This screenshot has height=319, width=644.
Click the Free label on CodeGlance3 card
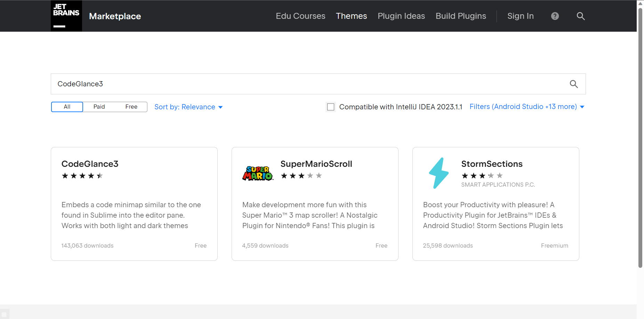(x=201, y=246)
